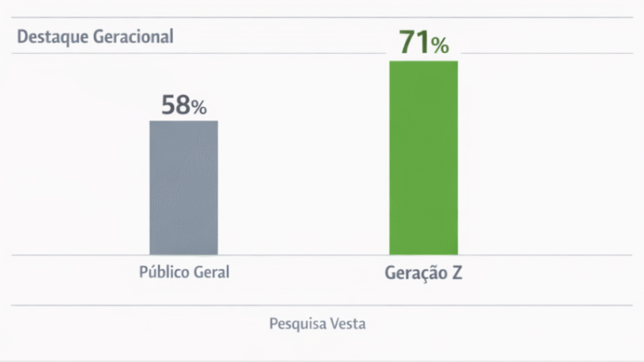Select the word "Destaque" in the title
644x362 pixels.
click(53, 36)
